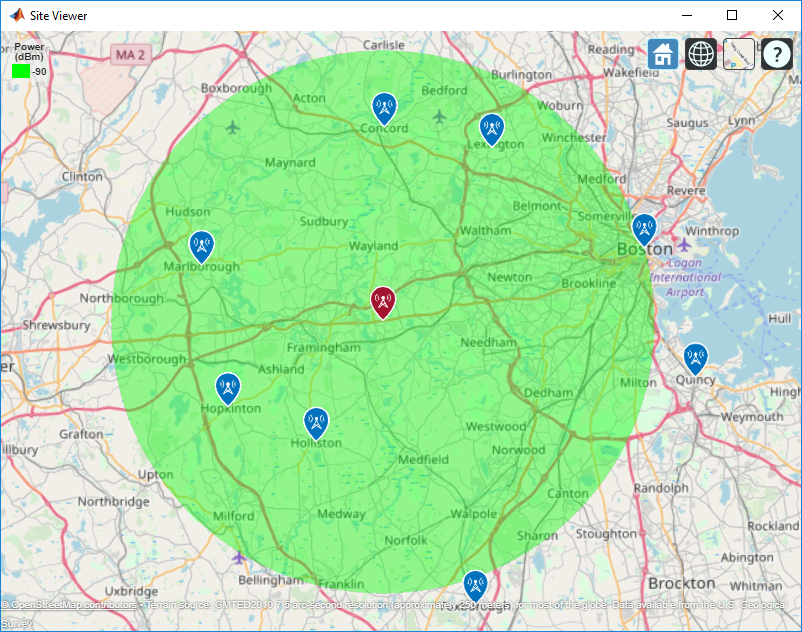The height and width of the screenshot is (632, 802).
Task: Click the Brockton map label
Action: 682,583
